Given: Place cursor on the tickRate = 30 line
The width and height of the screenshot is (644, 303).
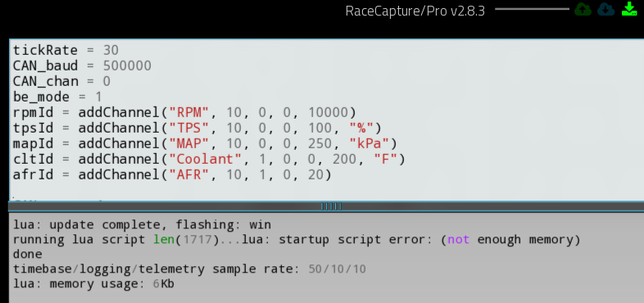Looking at the screenshot, I should (x=66, y=50).
